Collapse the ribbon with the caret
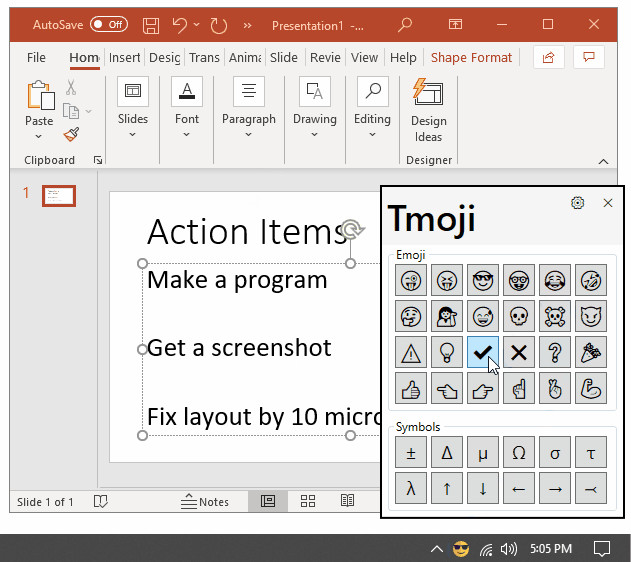 click(x=603, y=161)
